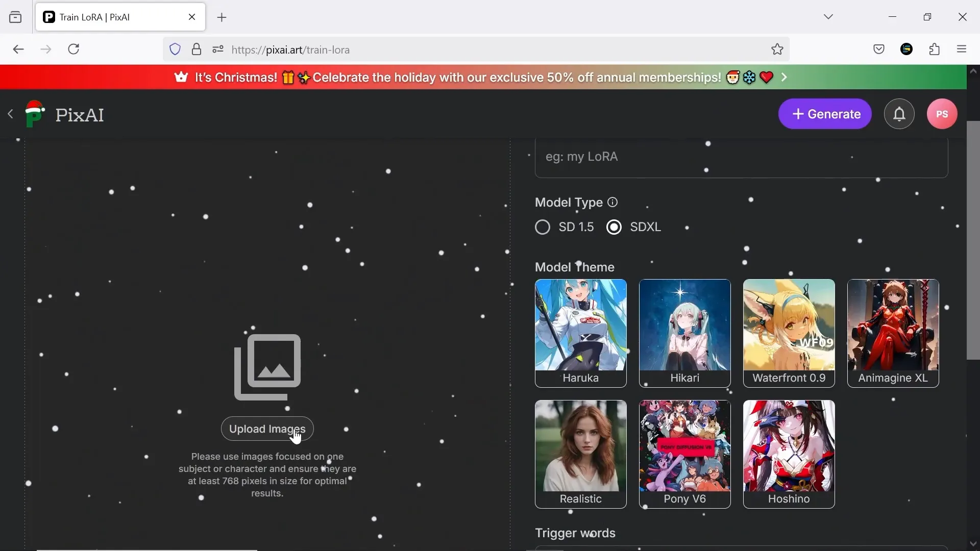The height and width of the screenshot is (551, 980).
Task: Click the scrollbar up arrow
Action: pyautogui.click(x=973, y=72)
